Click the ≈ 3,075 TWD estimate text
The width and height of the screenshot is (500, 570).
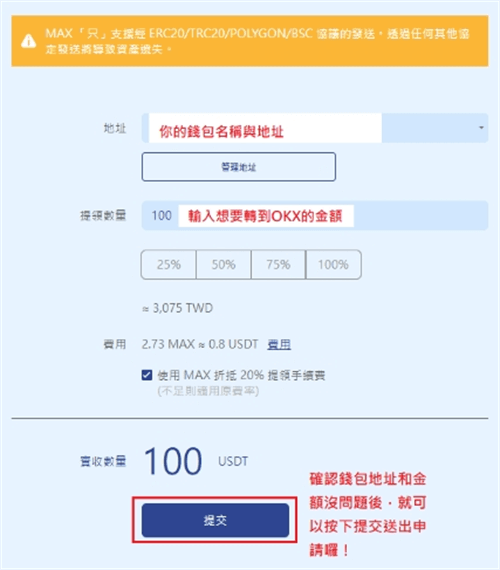(x=177, y=308)
